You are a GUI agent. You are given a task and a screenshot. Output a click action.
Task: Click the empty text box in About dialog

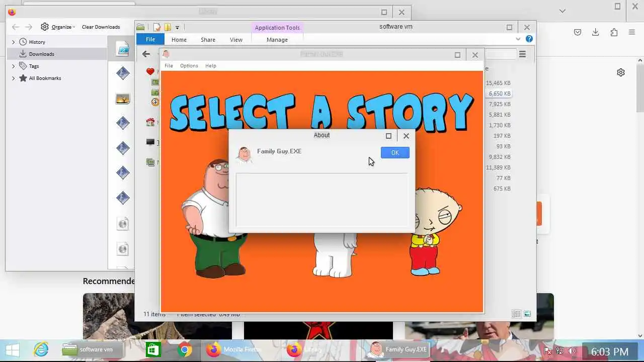click(321, 200)
